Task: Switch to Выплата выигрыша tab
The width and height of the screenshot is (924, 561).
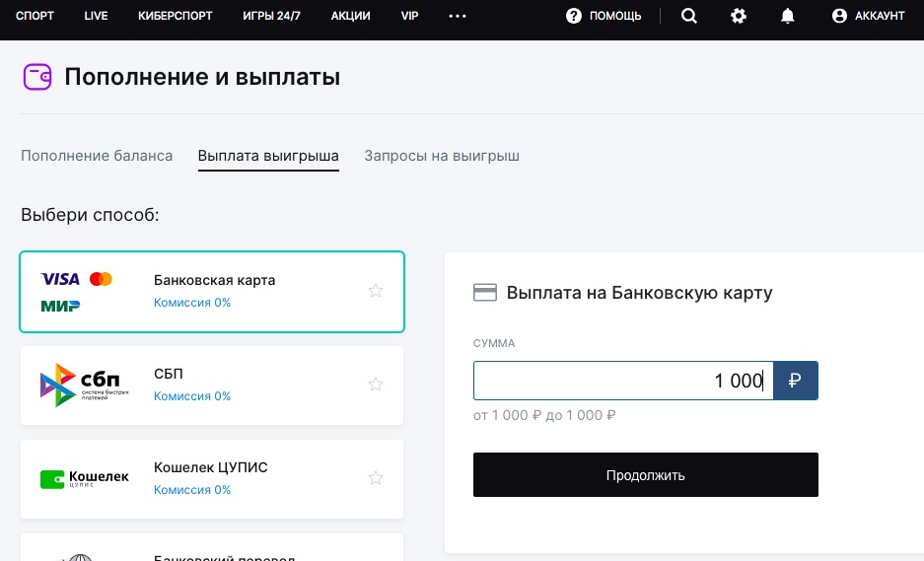Action: point(268,156)
